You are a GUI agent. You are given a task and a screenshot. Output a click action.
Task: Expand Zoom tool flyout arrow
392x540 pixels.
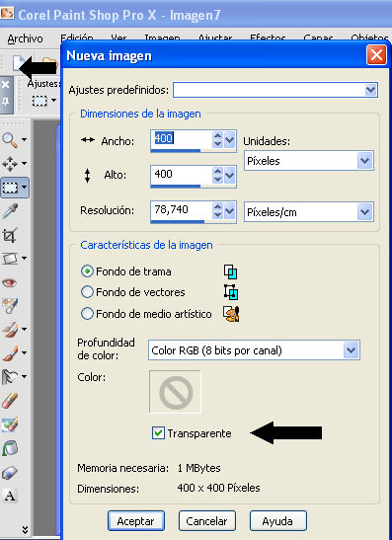tap(24, 140)
